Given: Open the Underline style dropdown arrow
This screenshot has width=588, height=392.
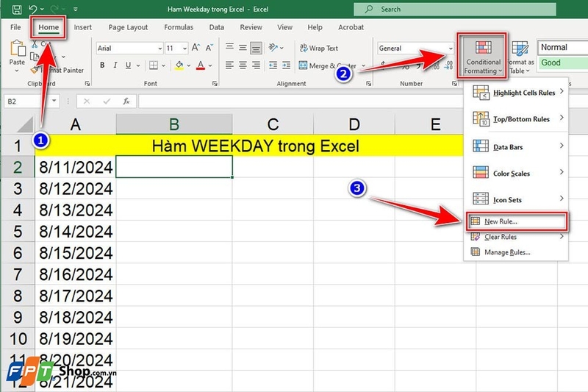Looking at the screenshot, I should point(138,65).
